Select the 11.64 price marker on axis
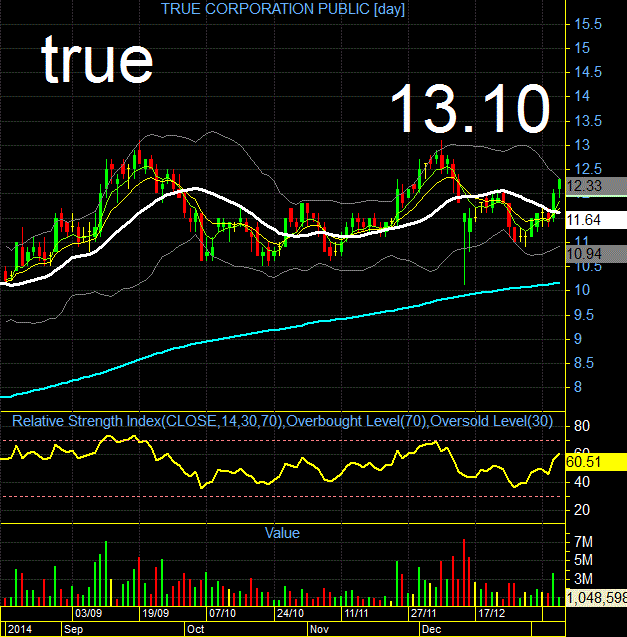Viewport: 627px width, 637px height. coord(596,220)
